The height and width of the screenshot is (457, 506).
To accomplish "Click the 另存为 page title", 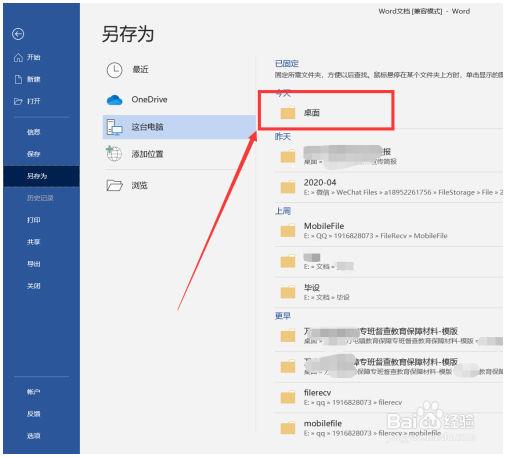I will pyautogui.click(x=128, y=34).
